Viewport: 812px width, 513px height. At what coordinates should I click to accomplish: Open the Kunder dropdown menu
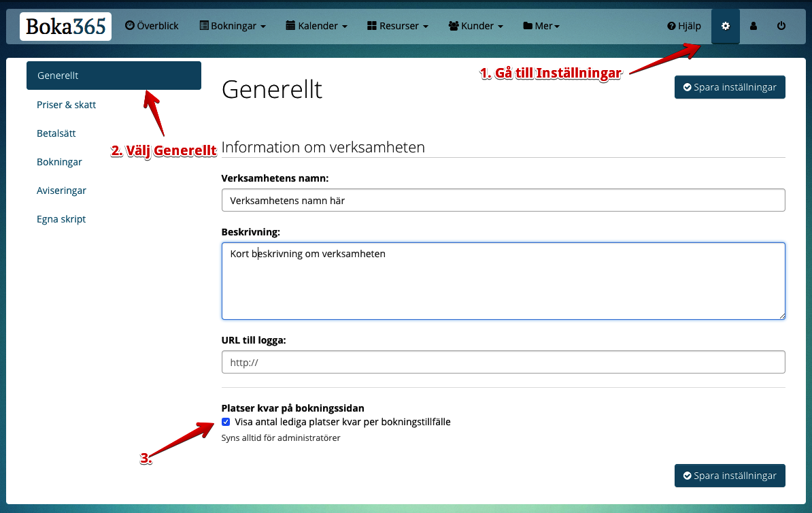[476, 26]
